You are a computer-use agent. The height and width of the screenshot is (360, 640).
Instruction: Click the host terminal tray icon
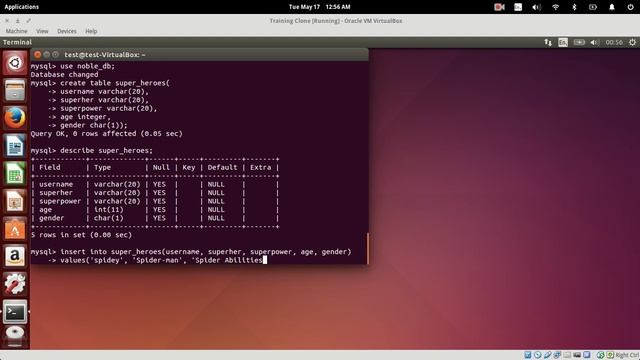click(x=518, y=7)
